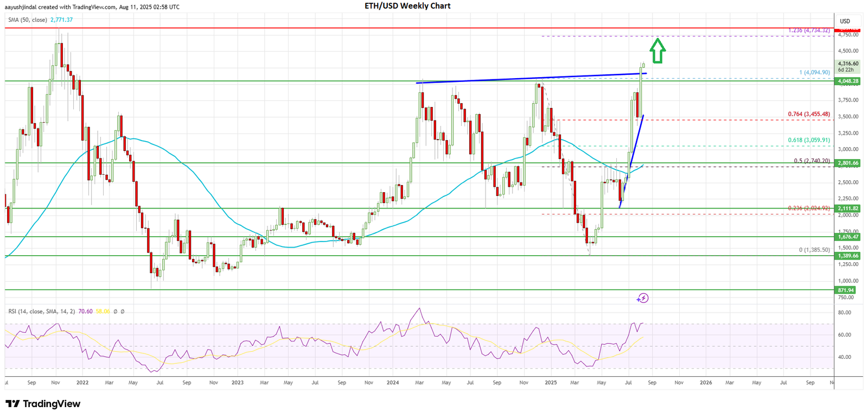The width and height of the screenshot is (868, 418).
Task: Click the ETH/USD Weekly Chart title
Action: [x=407, y=6]
